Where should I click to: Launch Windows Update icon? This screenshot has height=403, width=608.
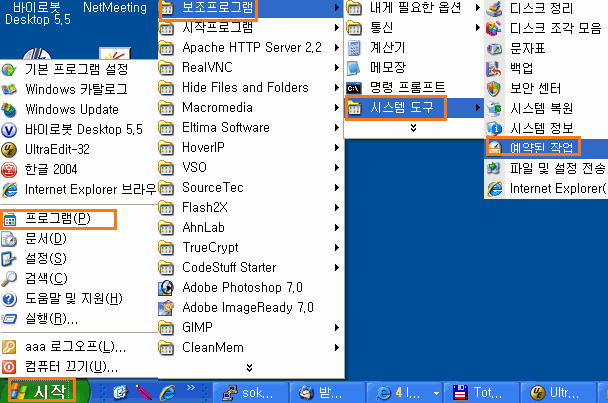[9, 110]
